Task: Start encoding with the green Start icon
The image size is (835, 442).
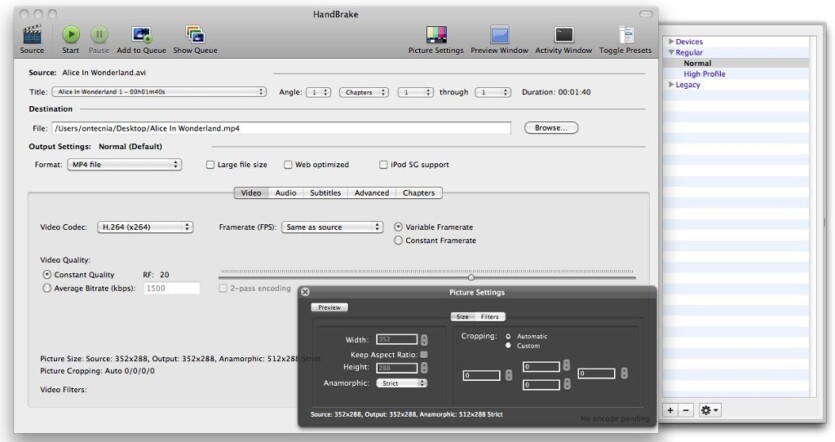Action: pos(70,35)
